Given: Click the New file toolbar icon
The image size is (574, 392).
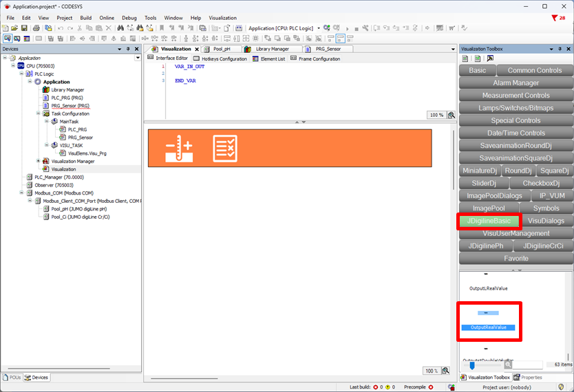Looking at the screenshot, I should (5, 28).
